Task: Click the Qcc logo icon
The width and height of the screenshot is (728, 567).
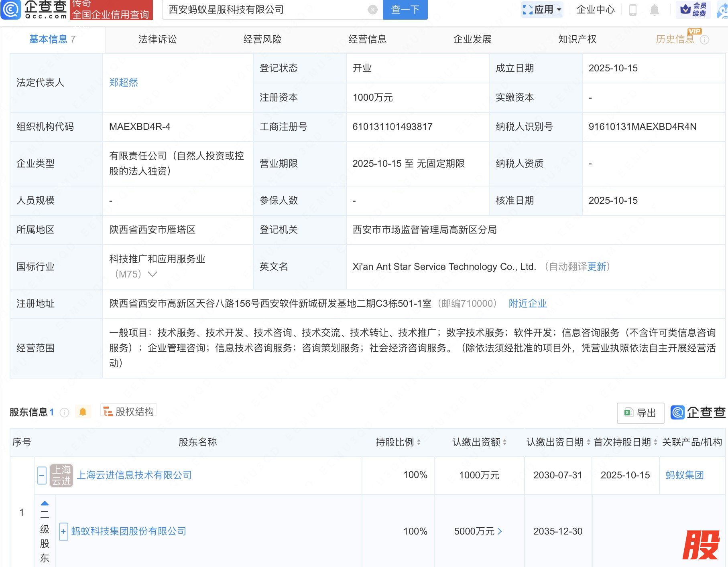Action: click(x=11, y=10)
